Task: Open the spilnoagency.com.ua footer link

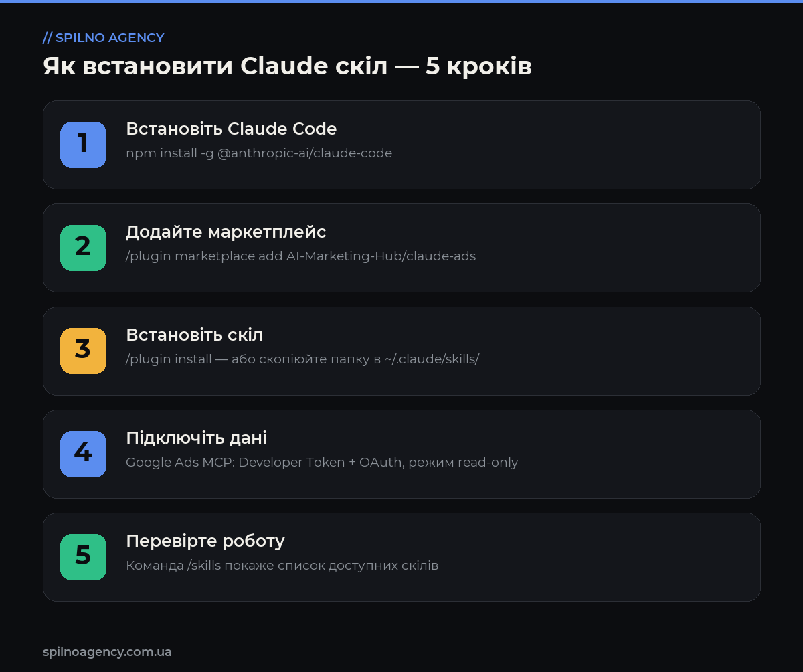Action: [x=107, y=652]
